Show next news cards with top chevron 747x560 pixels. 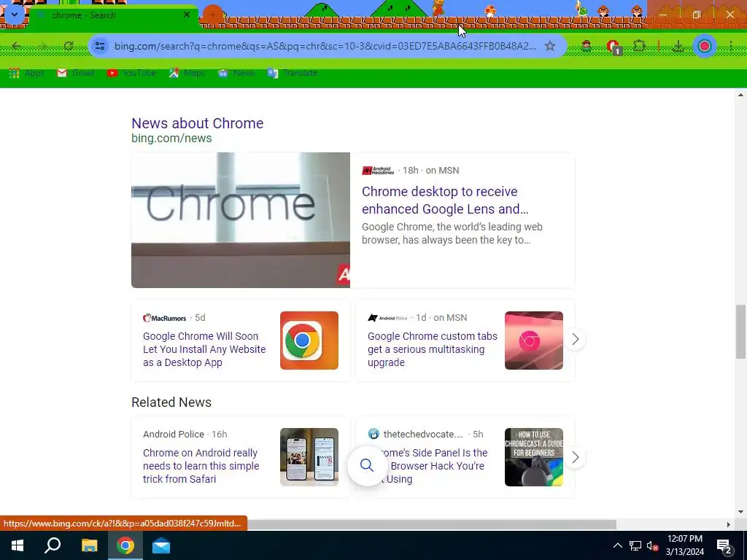click(x=575, y=340)
